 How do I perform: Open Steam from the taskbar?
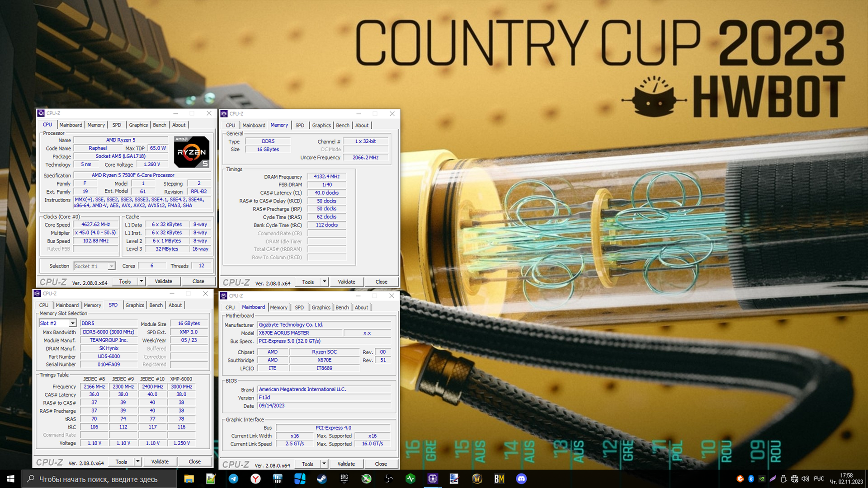322,479
